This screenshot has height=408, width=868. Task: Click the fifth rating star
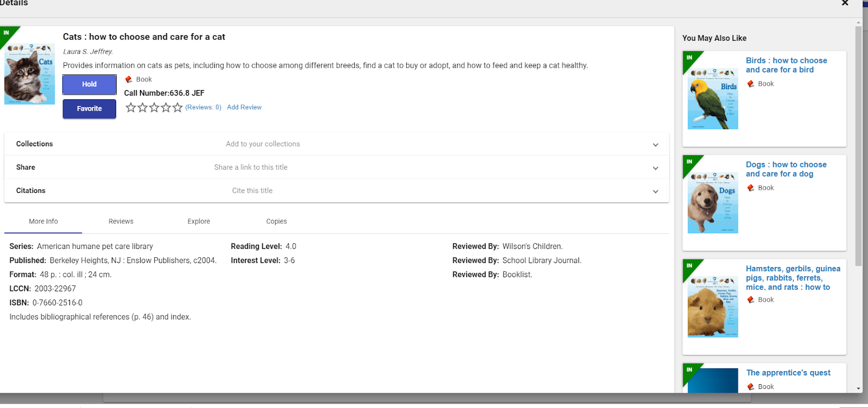coord(177,107)
